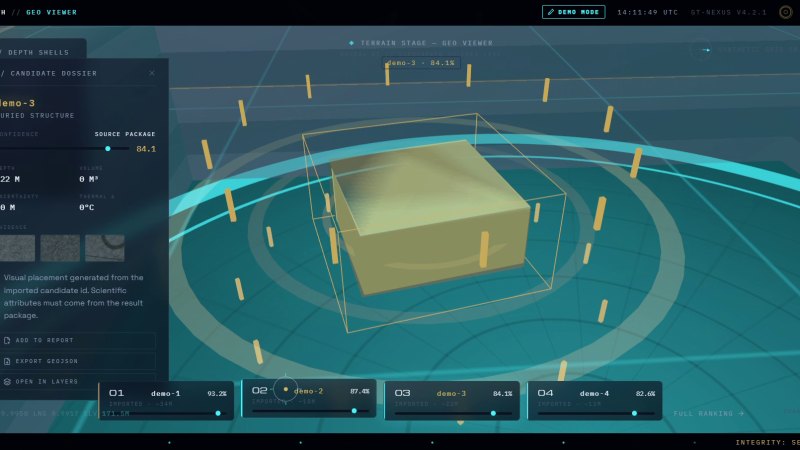Switch to the Depth Shells tab

coord(39,53)
